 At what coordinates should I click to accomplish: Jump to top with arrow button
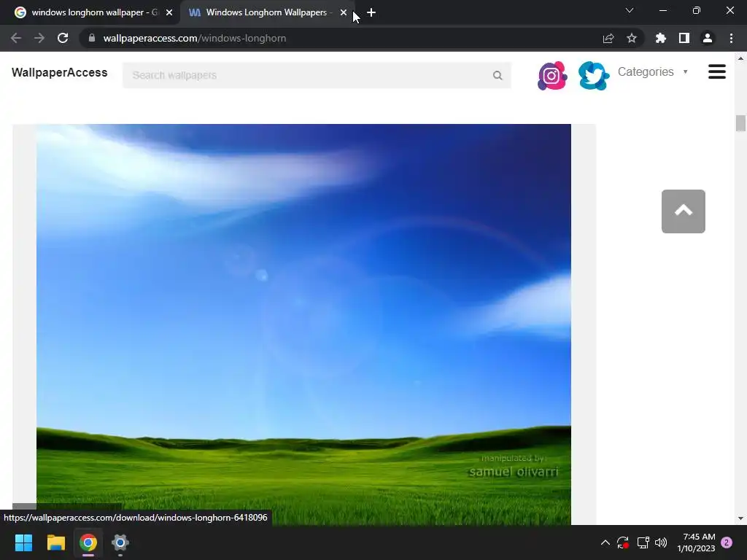point(683,211)
